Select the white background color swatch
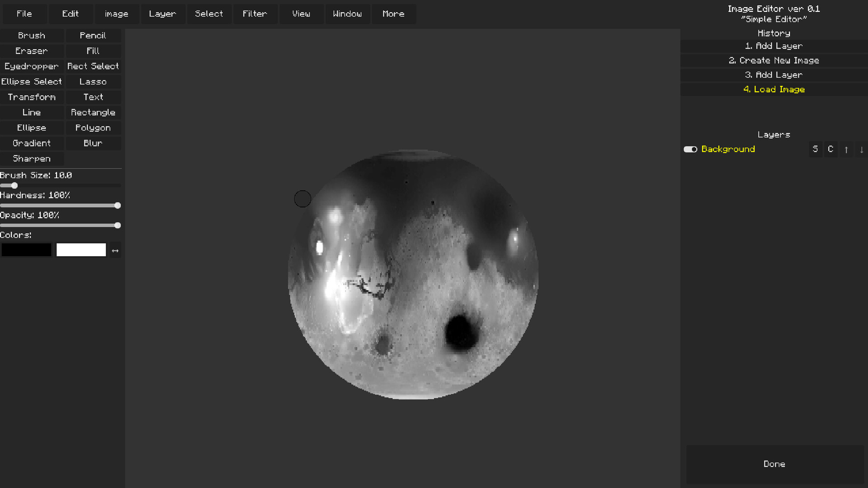 81,249
